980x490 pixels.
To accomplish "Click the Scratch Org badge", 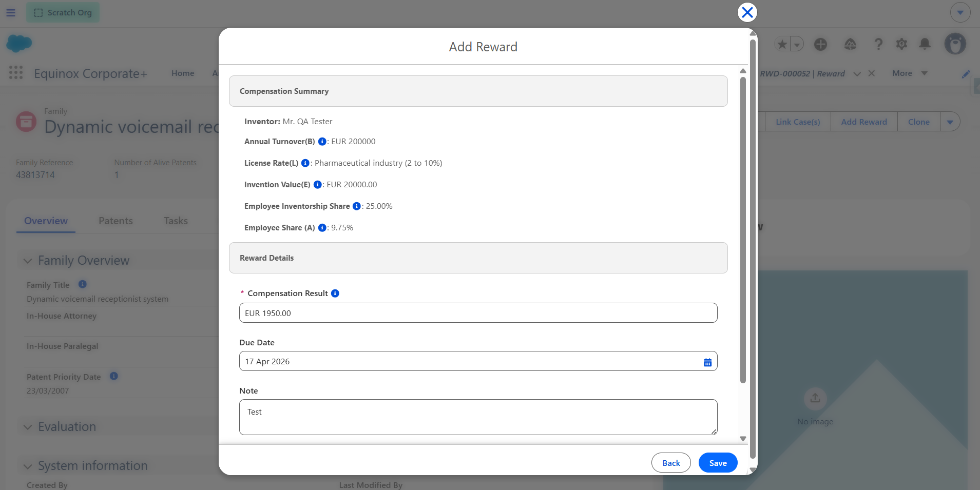I will pyautogui.click(x=63, y=12).
